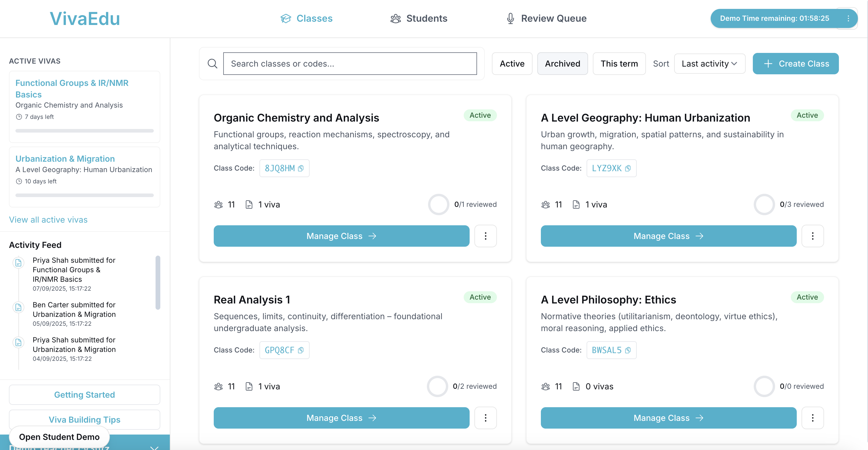Image resolution: width=868 pixels, height=450 pixels.
Task: Copy the LYZ9XK class code
Action: (628, 168)
